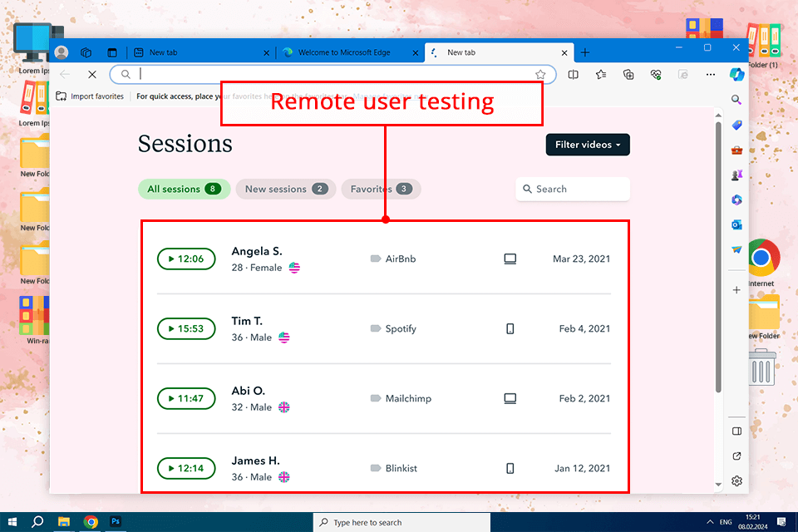
Task: Open the sidebar search icon
Action: point(736,100)
